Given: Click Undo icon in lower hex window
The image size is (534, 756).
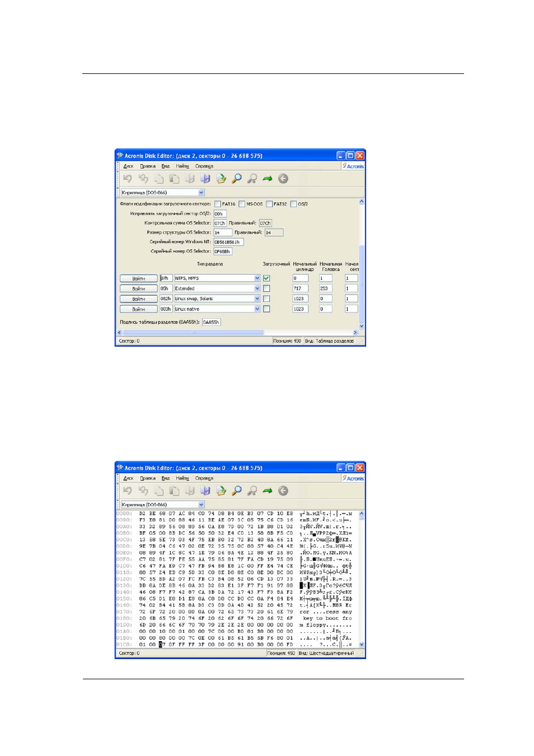Looking at the screenshot, I should tap(128, 491).
